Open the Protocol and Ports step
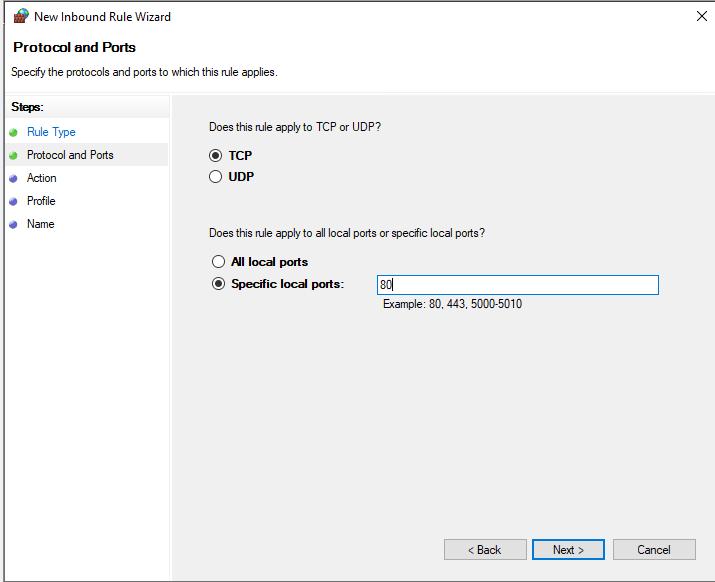715x582 pixels. coord(70,155)
